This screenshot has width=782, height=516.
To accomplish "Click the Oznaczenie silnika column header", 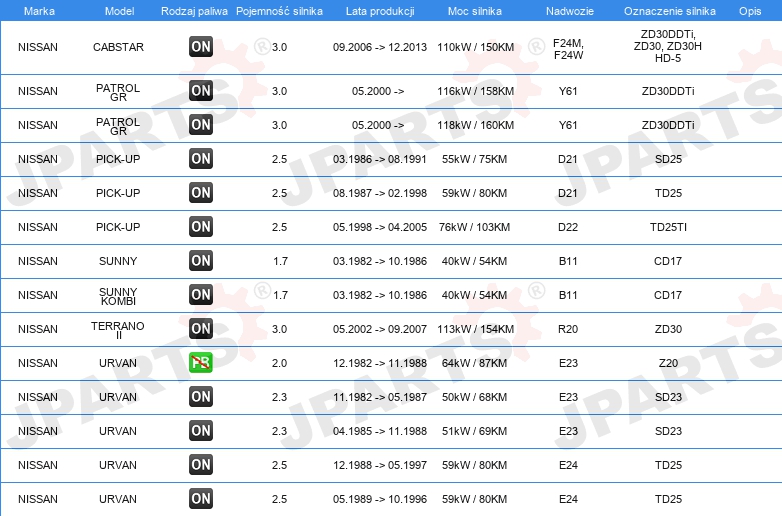I will point(669,11).
